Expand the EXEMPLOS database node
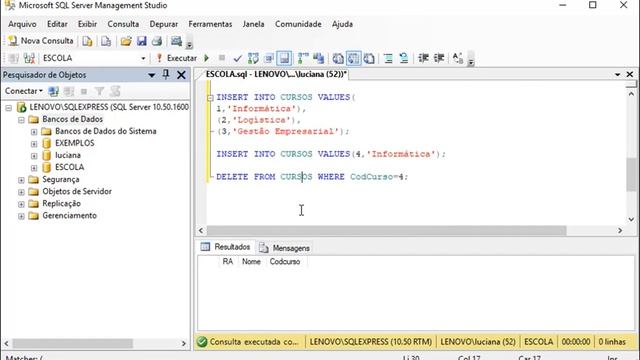The height and width of the screenshot is (360, 640). pyautogui.click(x=34, y=144)
